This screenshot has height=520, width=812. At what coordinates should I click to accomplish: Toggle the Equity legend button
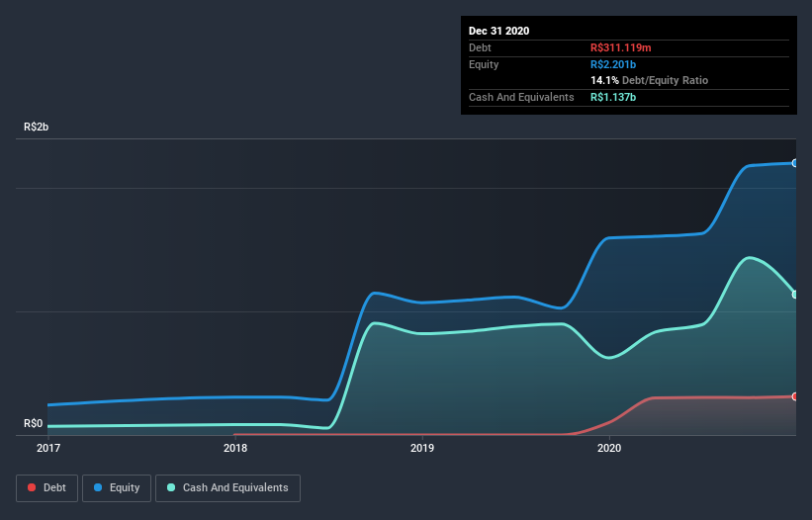117,488
